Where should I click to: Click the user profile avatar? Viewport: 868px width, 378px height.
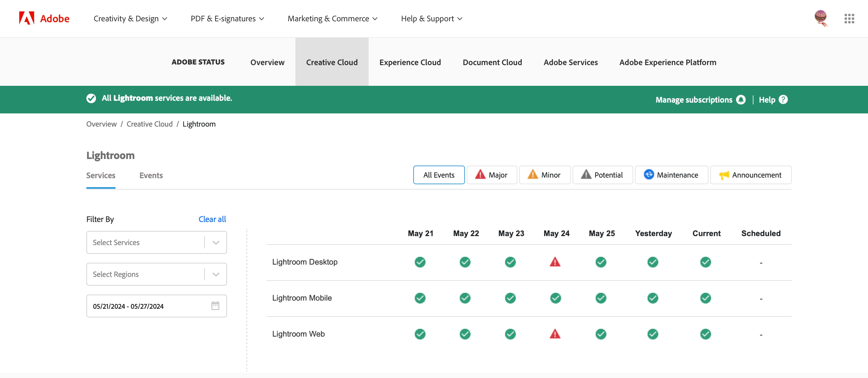click(821, 17)
